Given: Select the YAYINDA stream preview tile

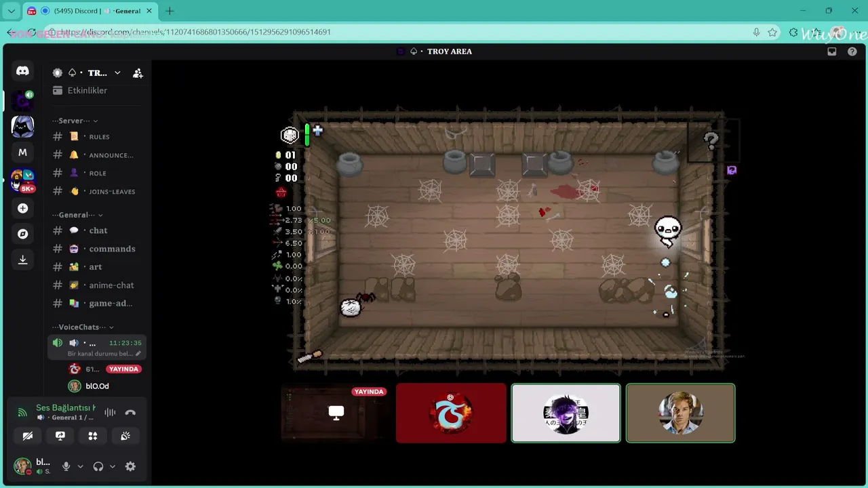Looking at the screenshot, I should coord(336,413).
